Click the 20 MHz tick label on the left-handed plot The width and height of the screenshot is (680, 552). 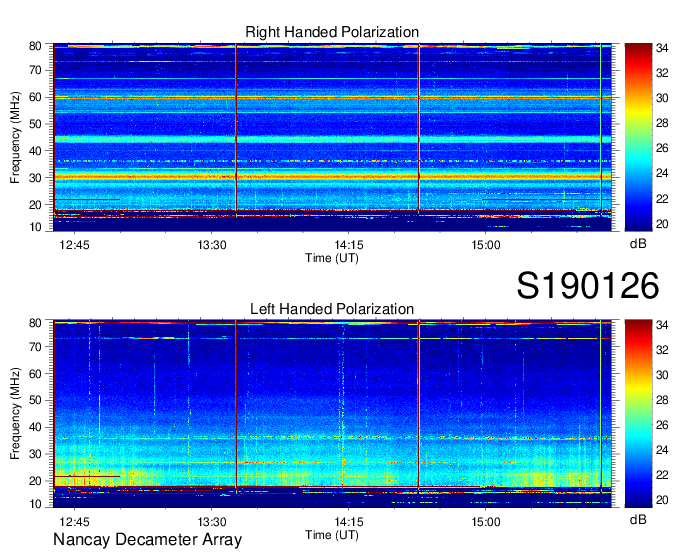tap(35, 481)
